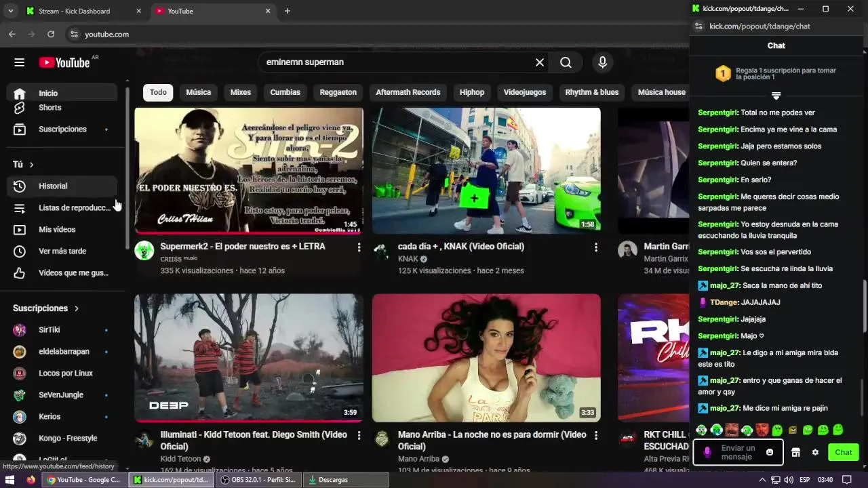868x488 pixels.
Task: Open the KNAK channel name link
Action: [408, 259]
